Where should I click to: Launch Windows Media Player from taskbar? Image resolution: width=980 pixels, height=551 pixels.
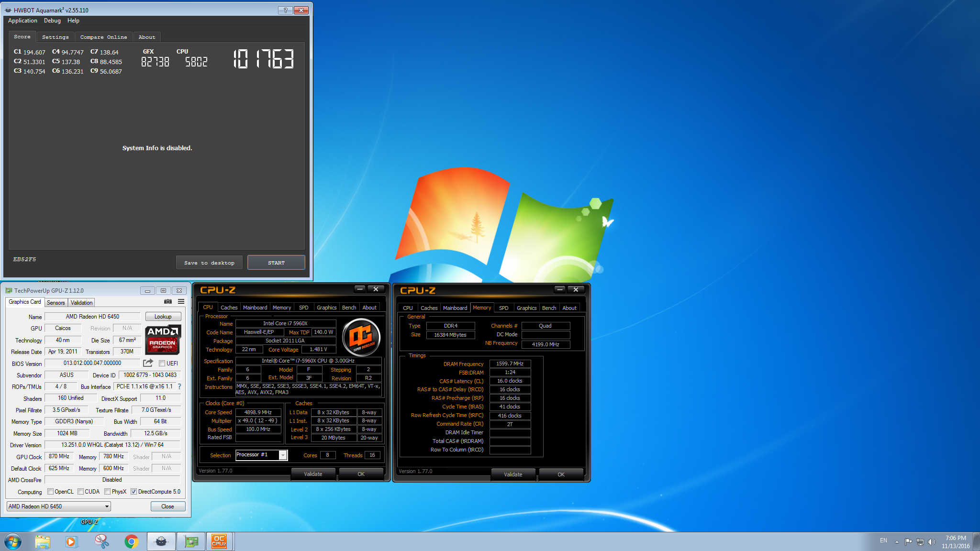tap(71, 542)
